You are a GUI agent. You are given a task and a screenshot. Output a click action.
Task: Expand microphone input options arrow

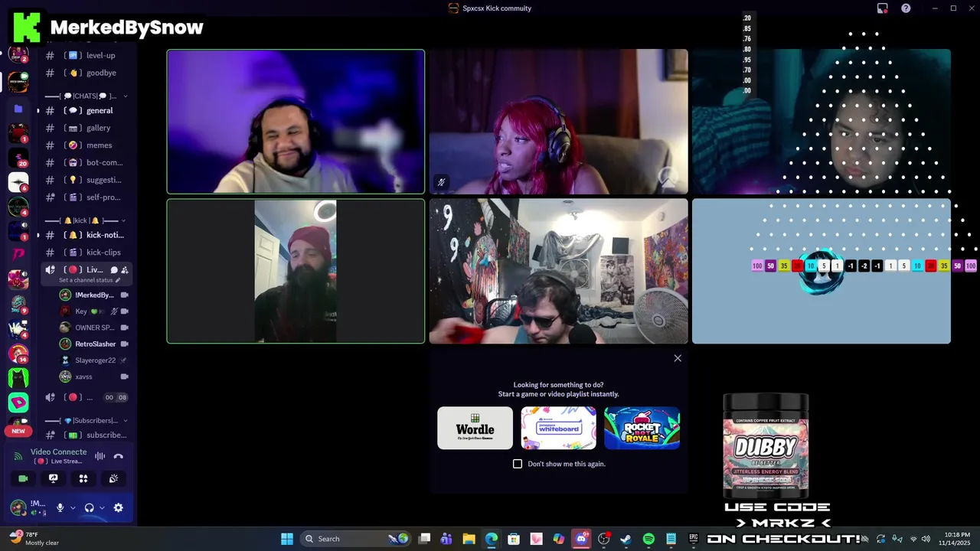click(73, 507)
